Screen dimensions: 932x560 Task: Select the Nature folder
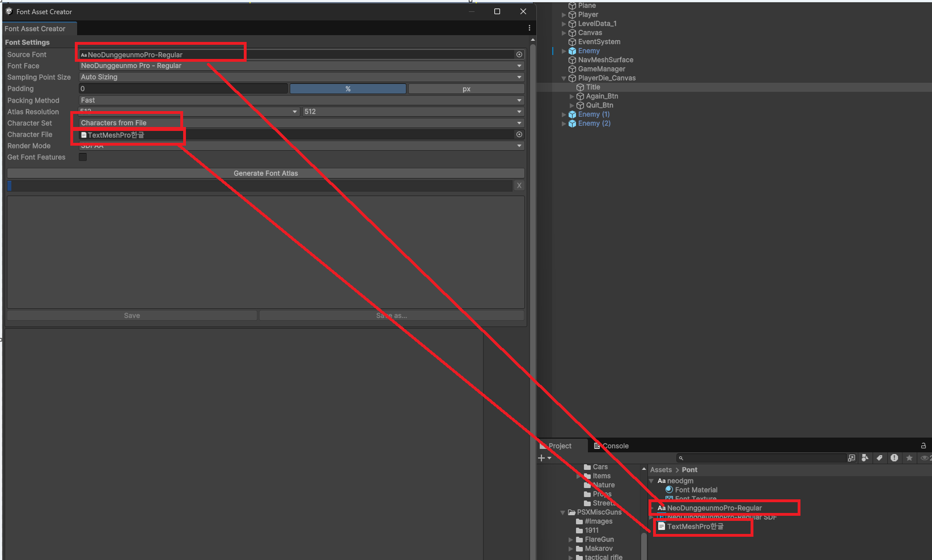[603, 485]
